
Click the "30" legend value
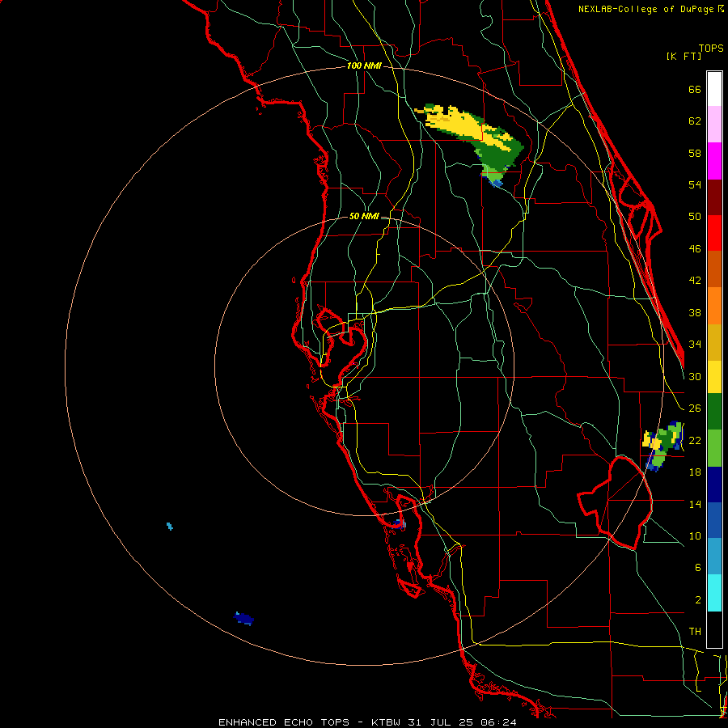[x=695, y=376]
